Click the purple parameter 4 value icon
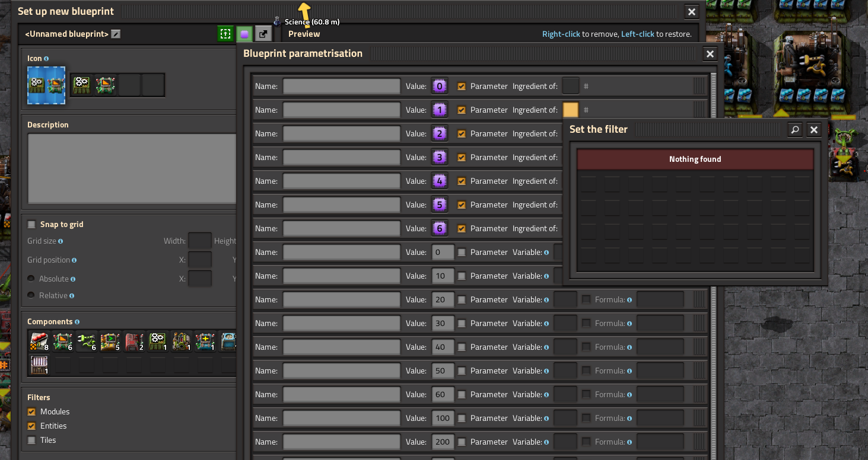Image resolution: width=868 pixels, height=460 pixels. coord(440,181)
